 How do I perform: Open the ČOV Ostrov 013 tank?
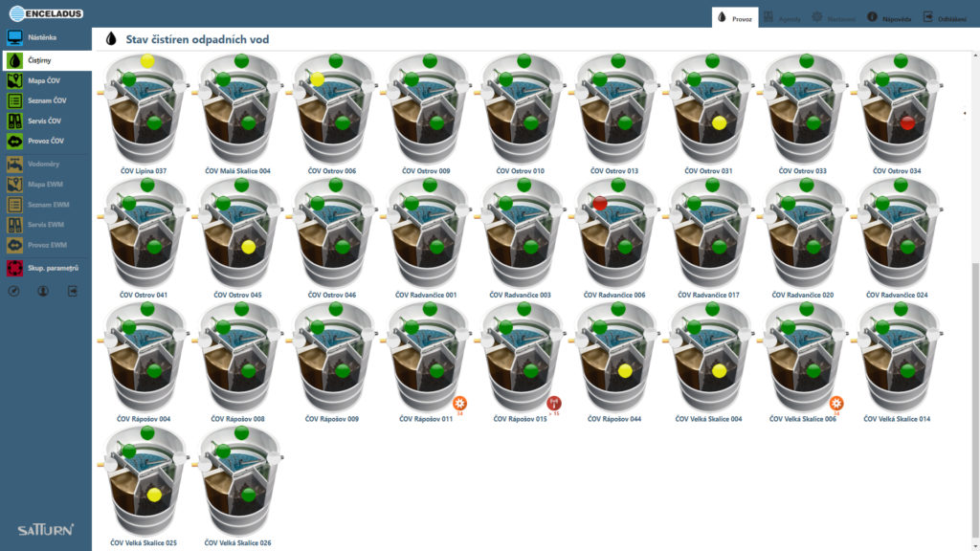click(x=614, y=109)
